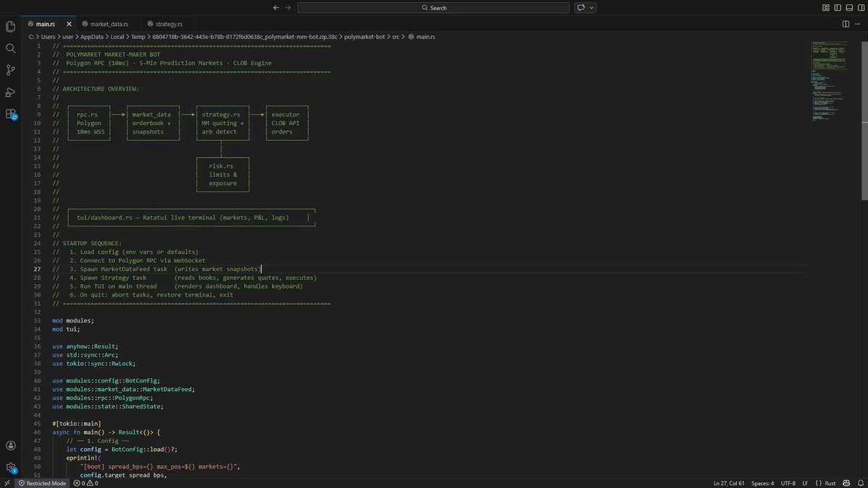The width and height of the screenshot is (868, 488).
Task: Click the Ln 27, Col 61 indicator
Action: [730, 483]
